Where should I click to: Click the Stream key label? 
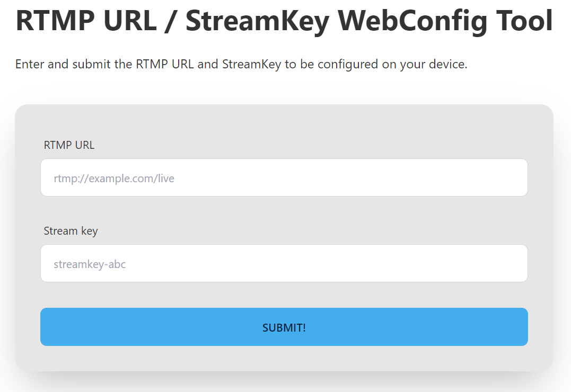[x=71, y=230]
